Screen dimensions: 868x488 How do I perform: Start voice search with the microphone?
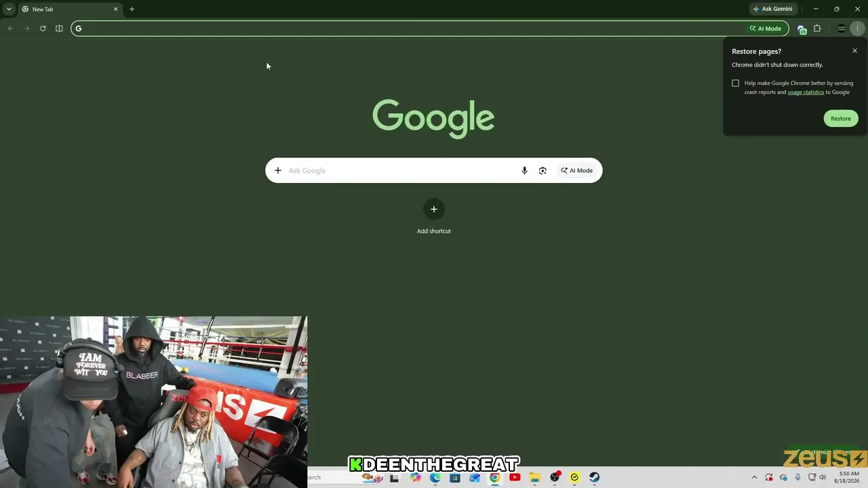click(x=524, y=171)
